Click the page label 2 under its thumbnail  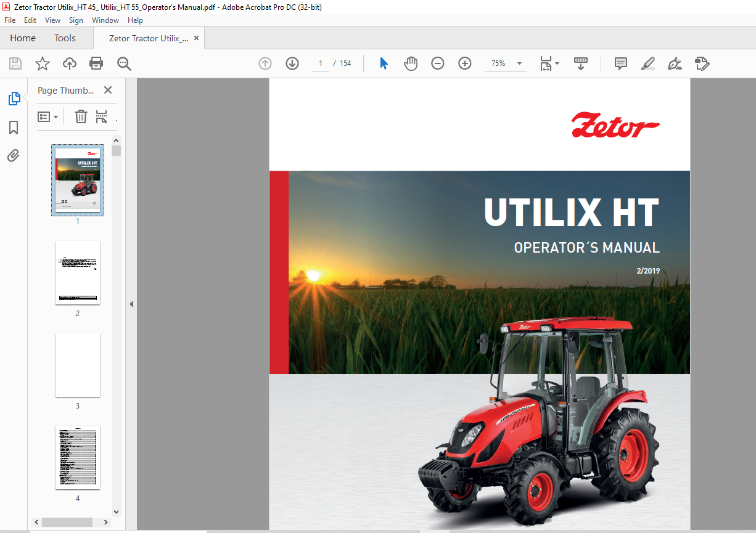(x=78, y=313)
